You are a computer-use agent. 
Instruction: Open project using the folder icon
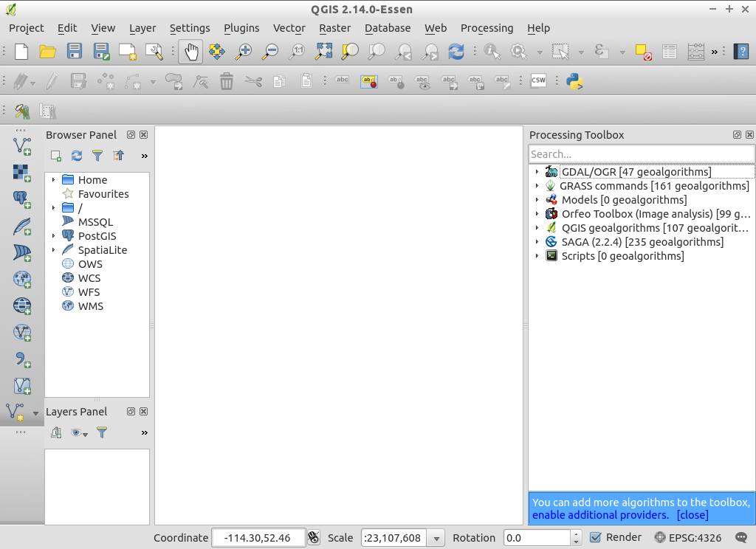click(47, 52)
